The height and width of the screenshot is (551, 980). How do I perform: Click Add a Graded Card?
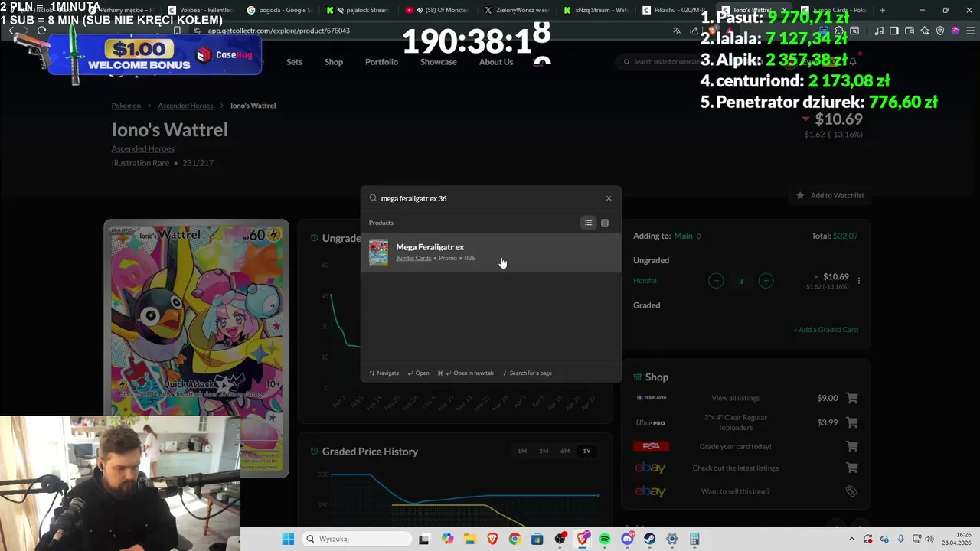[x=825, y=330]
